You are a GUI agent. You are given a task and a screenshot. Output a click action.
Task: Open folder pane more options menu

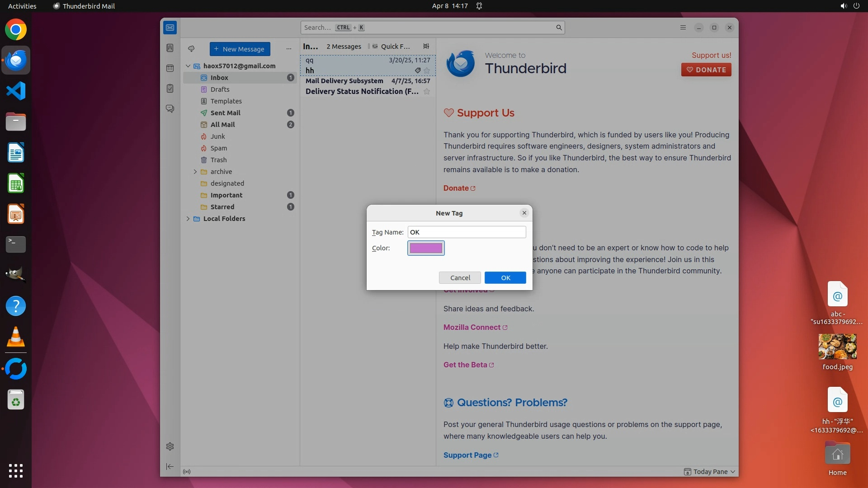[289, 49]
